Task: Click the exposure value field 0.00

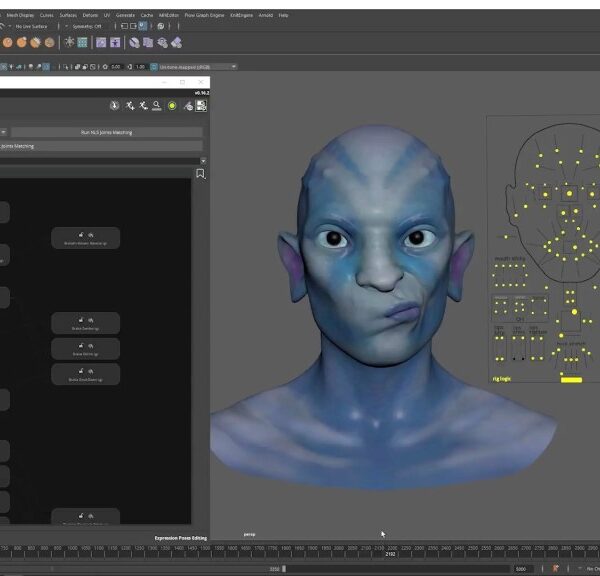Action: (116, 67)
